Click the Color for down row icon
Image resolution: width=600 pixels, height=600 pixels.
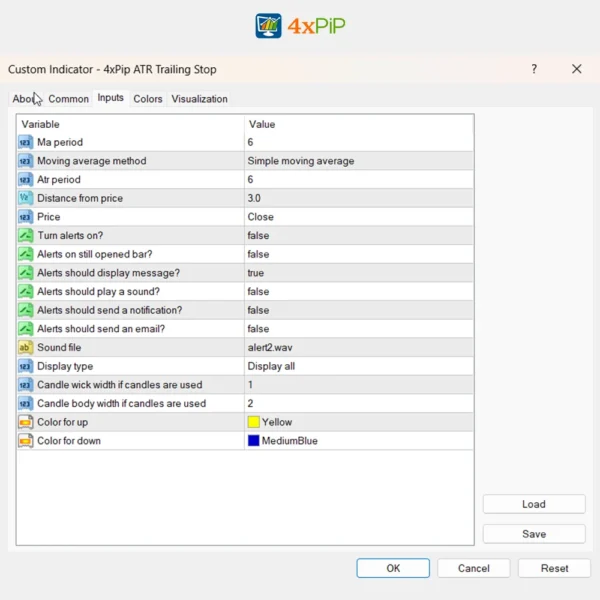[25, 441]
